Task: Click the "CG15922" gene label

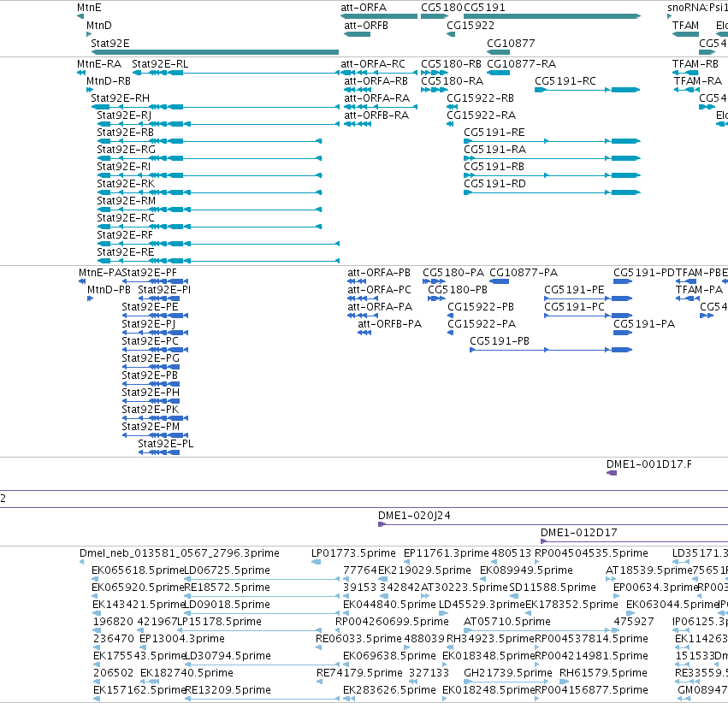Action: click(471, 26)
